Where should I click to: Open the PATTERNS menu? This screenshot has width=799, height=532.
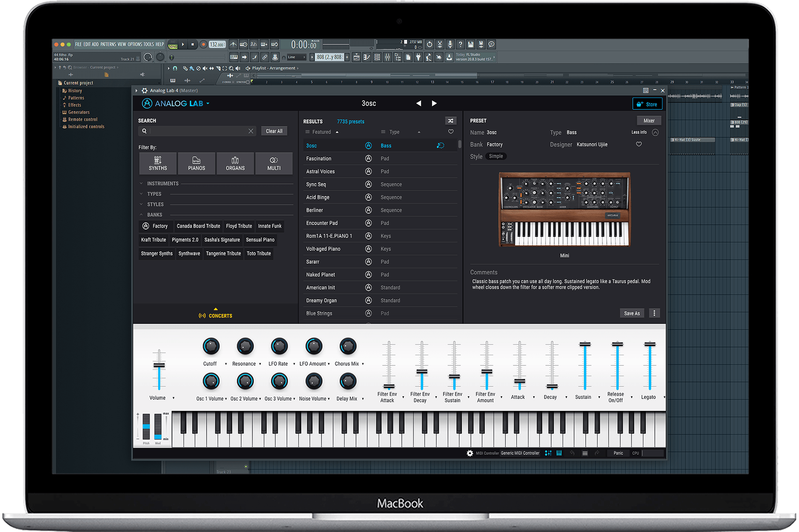[108, 44]
